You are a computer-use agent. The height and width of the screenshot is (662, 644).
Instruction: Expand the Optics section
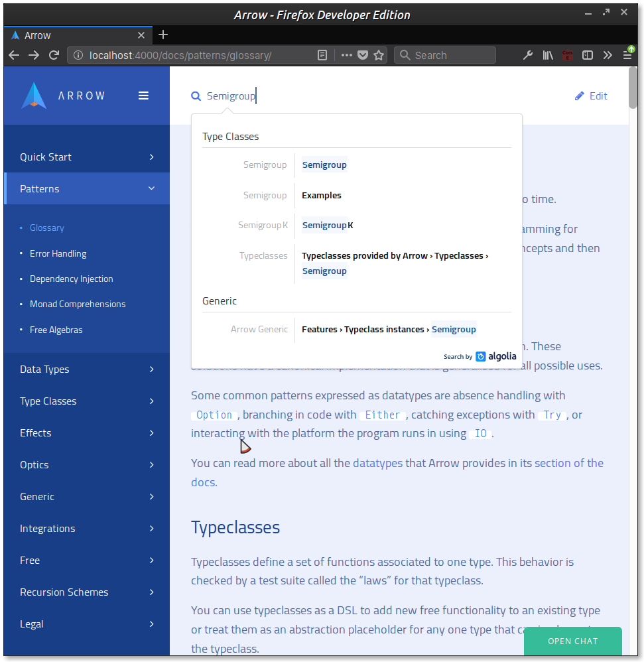click(x=87, y=465)
